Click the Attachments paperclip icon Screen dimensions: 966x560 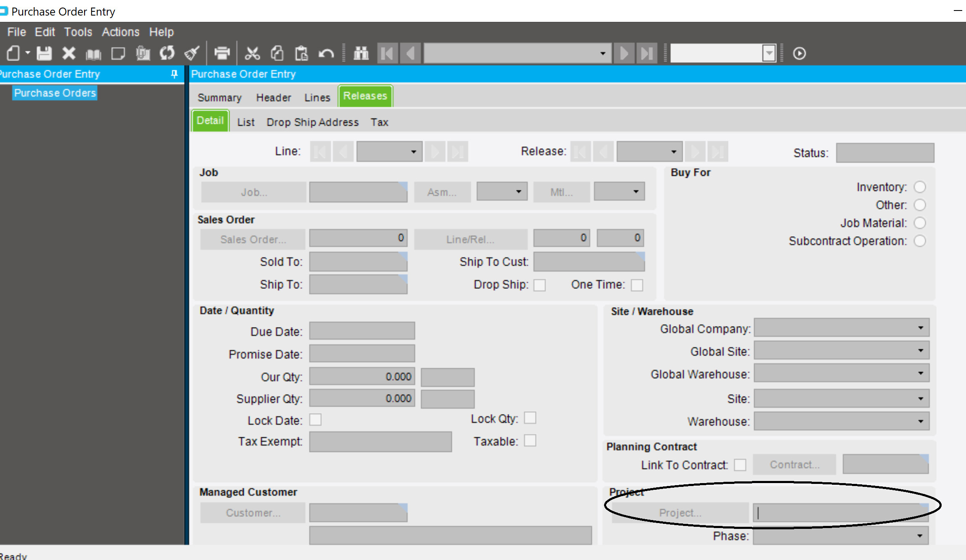tap(143, 53)
